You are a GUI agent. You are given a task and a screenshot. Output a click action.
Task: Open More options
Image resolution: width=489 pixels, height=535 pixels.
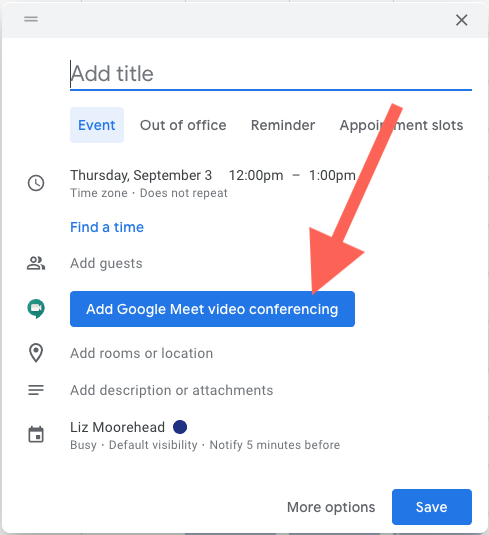tap(331, 507)
